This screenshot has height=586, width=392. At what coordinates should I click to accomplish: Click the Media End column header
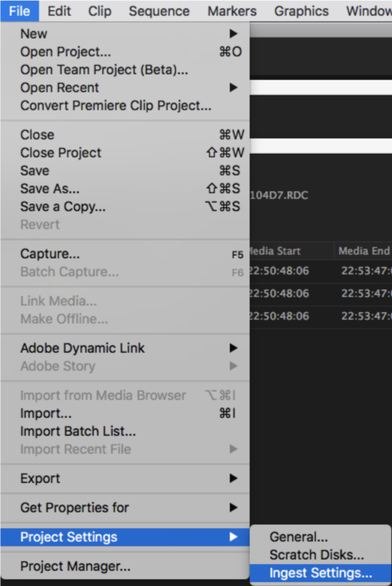click(x=363, y=251)
